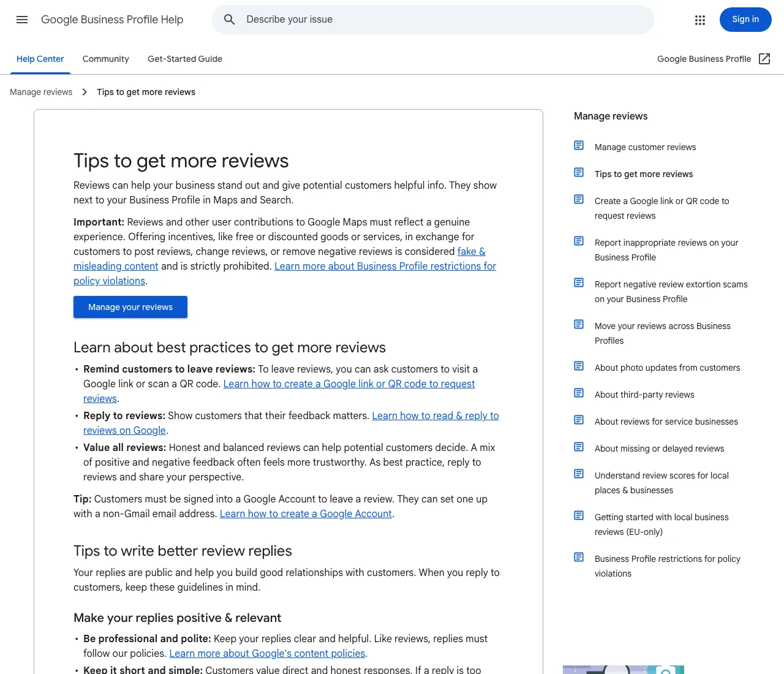Click article icon beside Understand review scores
This screenshot has width=784, height=674.
579,474
